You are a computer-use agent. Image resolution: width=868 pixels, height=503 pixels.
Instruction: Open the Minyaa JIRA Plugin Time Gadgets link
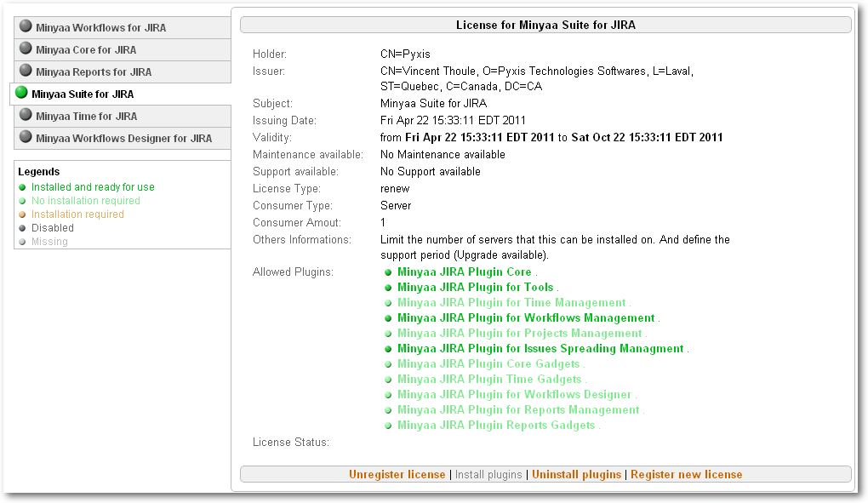pyautogui.click(x=489, y=380)
